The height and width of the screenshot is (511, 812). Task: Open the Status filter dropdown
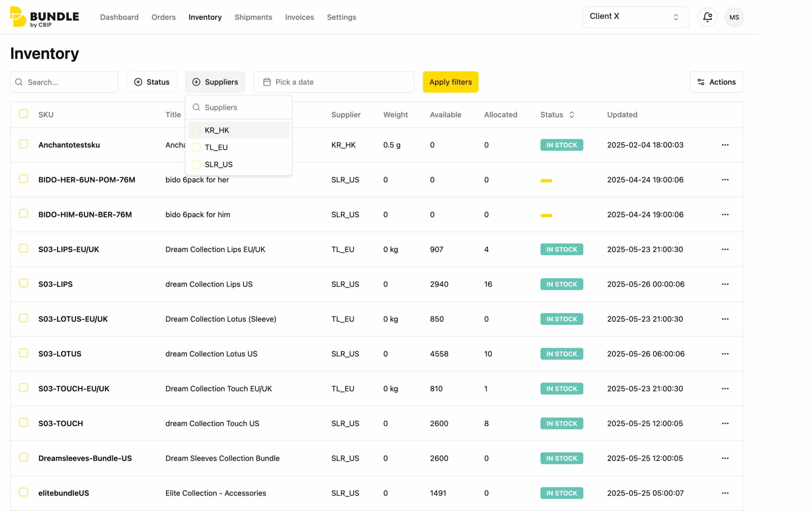coord(152,82)
